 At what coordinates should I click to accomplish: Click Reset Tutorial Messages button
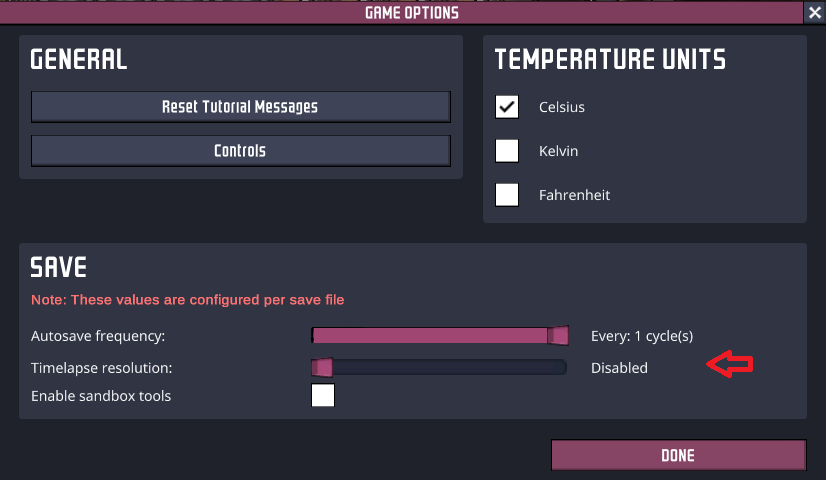pos(240,106)
